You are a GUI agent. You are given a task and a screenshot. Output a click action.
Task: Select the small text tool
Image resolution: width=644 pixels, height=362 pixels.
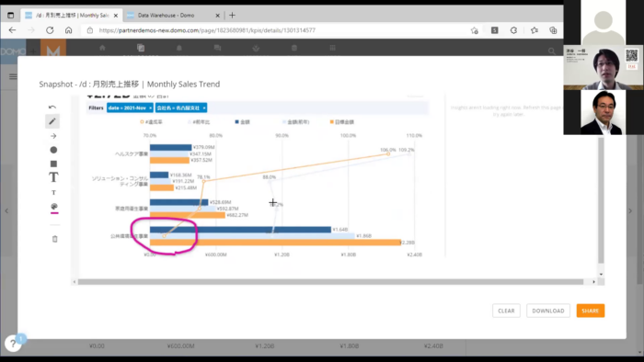click(53, 192)
